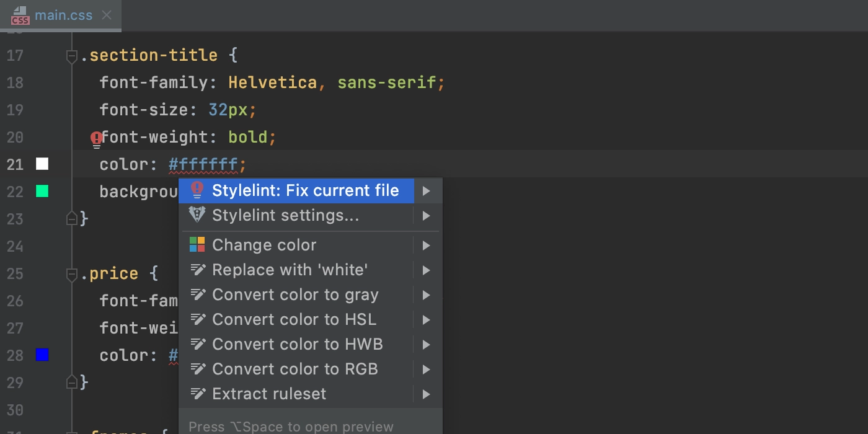
Task: Select the Change color intention
Action: click(x=296, y=245)
